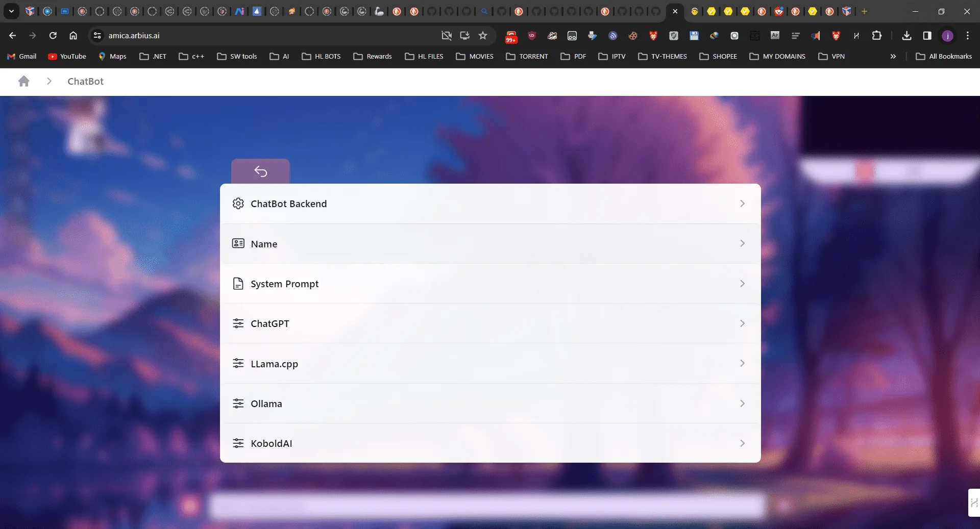This screenshot has width=980, height=529.
Task: Open System Prompt via its document icon
Action: (x=238, y=284)
